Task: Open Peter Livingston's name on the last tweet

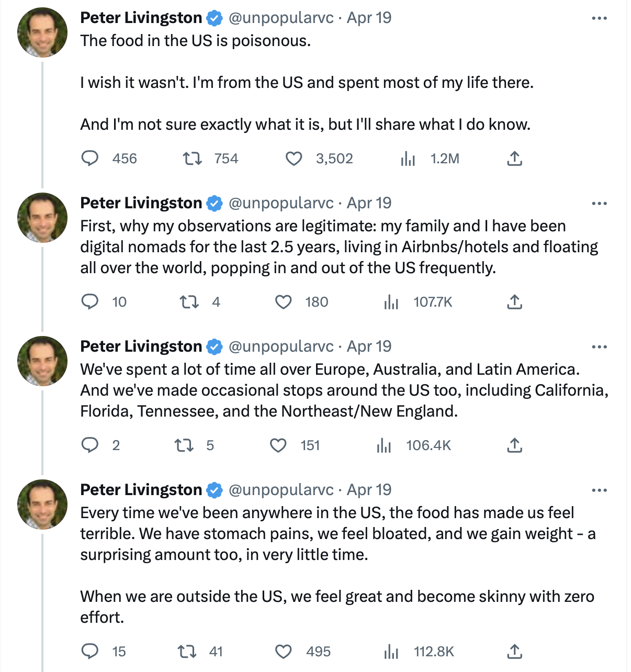Action: click(141, 490)
